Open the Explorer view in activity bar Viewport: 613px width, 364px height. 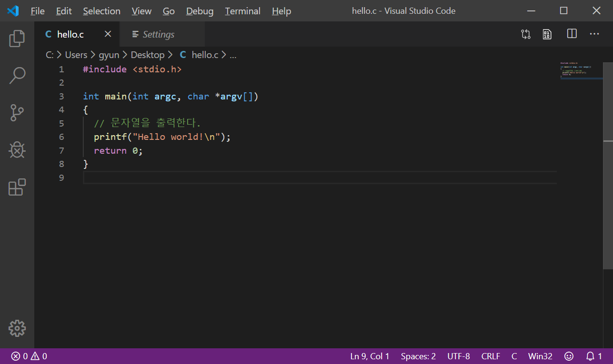(17, 39)
